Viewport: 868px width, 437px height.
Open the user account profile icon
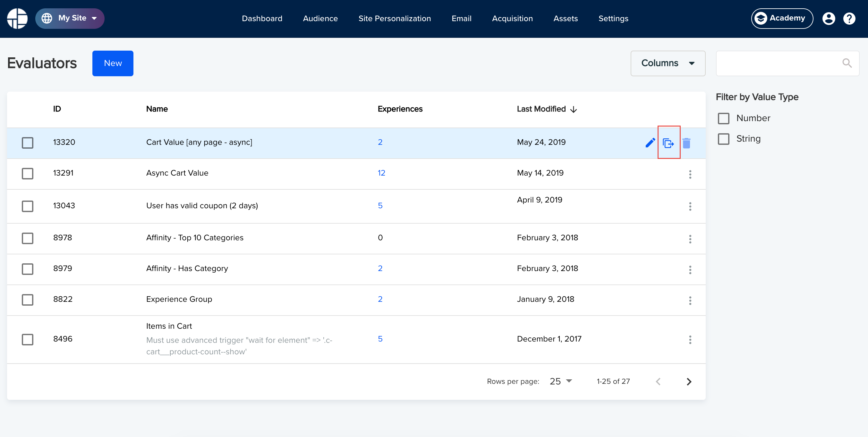click(829, 19)
